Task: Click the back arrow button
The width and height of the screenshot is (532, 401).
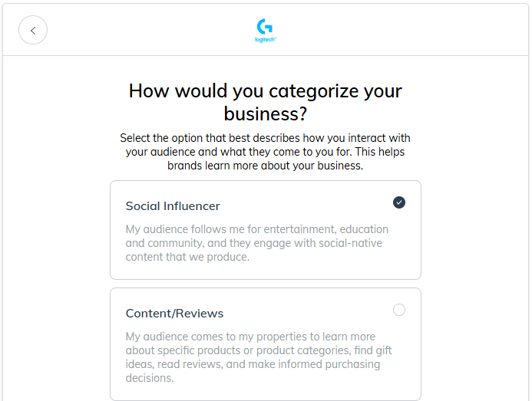Action: [33, 31]
